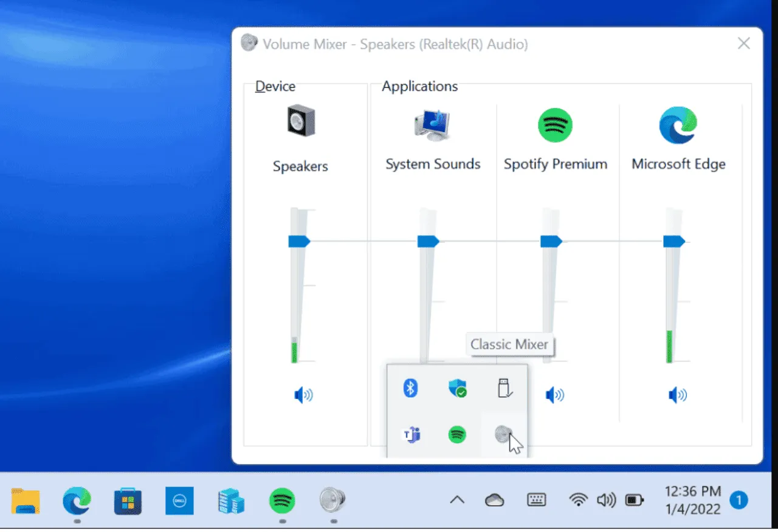The width and height of the screenshot is (778, 532).
Task: Click the Spotify Premium icon in the mixer
Action: coord(554,125)
